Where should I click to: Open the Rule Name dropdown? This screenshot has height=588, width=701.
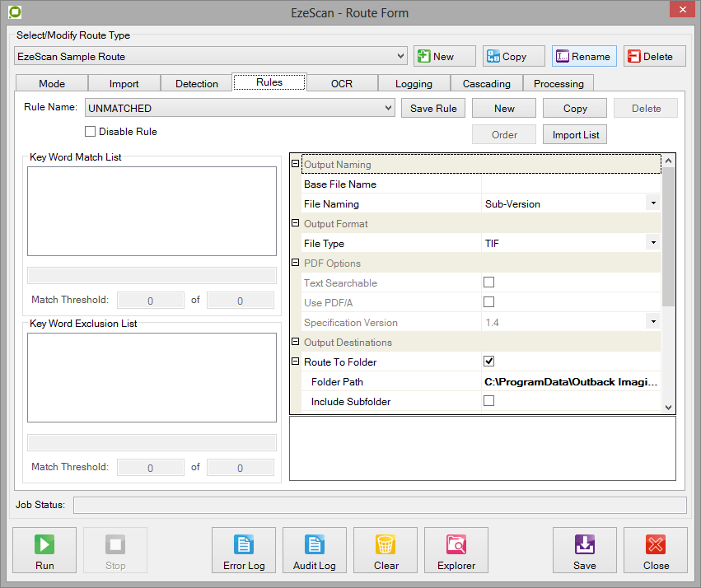click(389, 108)
